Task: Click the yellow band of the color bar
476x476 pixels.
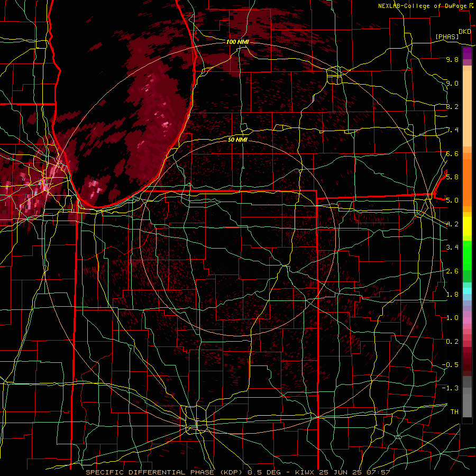Action: [x=467, y=226]
